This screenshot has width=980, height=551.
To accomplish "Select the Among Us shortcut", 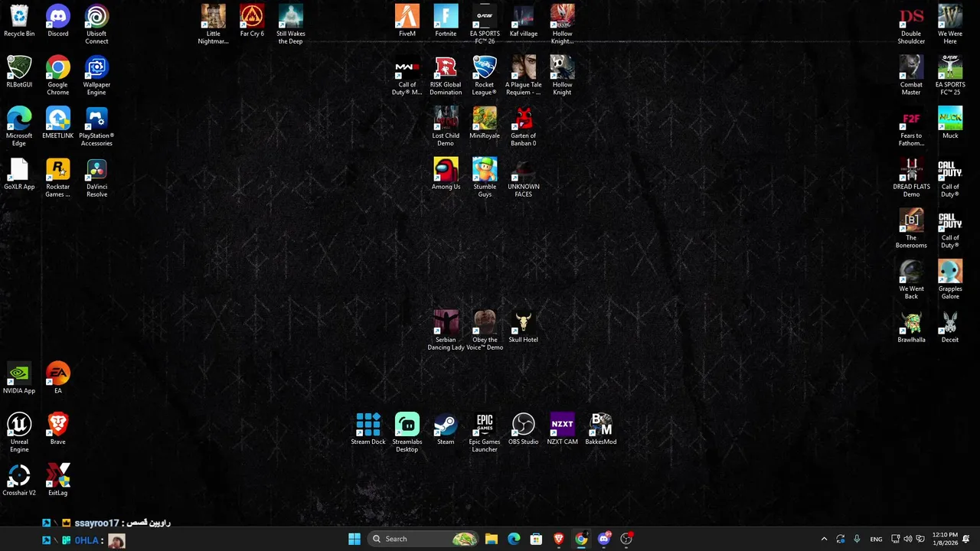I will [446, 174].
